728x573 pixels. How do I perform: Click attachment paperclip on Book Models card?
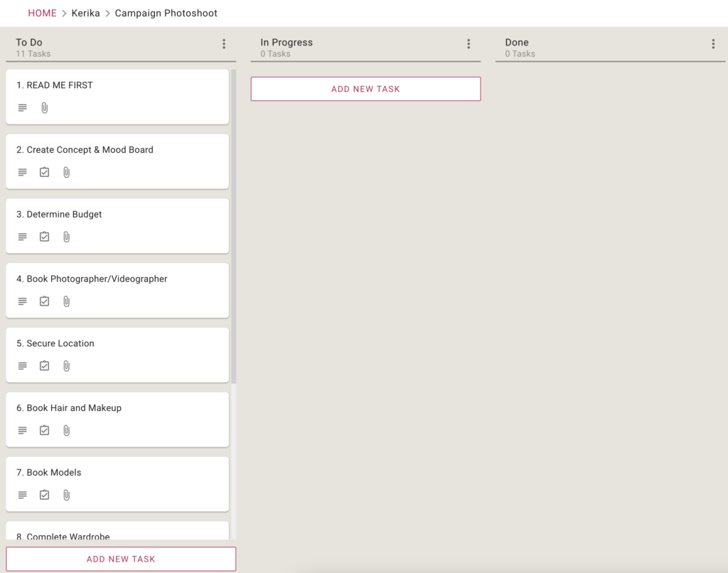(67, 495)
